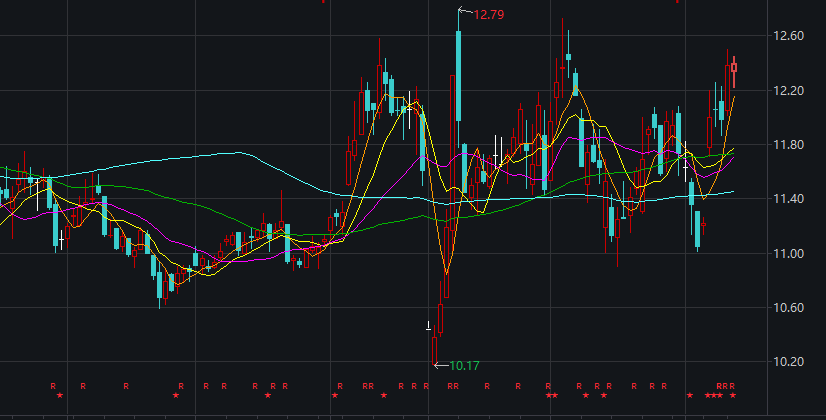This screenshot has width=826, height=420.
Task: Select the 11.00 price axis label
Action: [x=789, y=253]
